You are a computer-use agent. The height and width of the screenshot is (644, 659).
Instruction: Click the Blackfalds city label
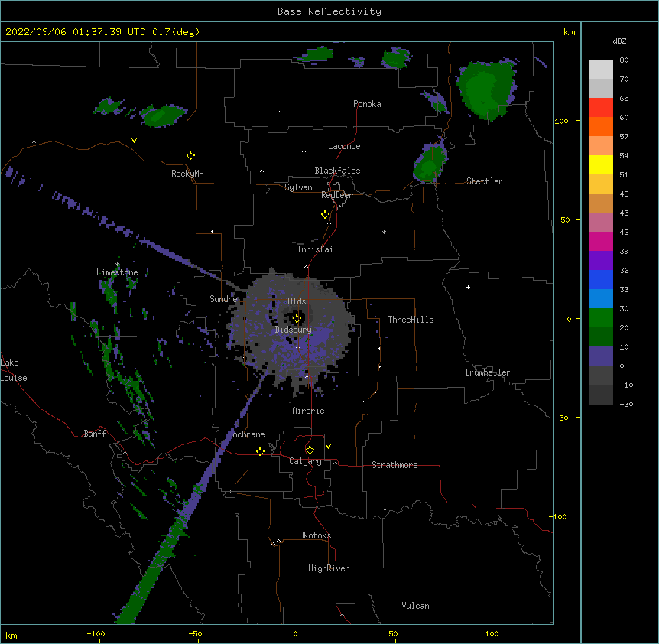(x=337, y=171)
